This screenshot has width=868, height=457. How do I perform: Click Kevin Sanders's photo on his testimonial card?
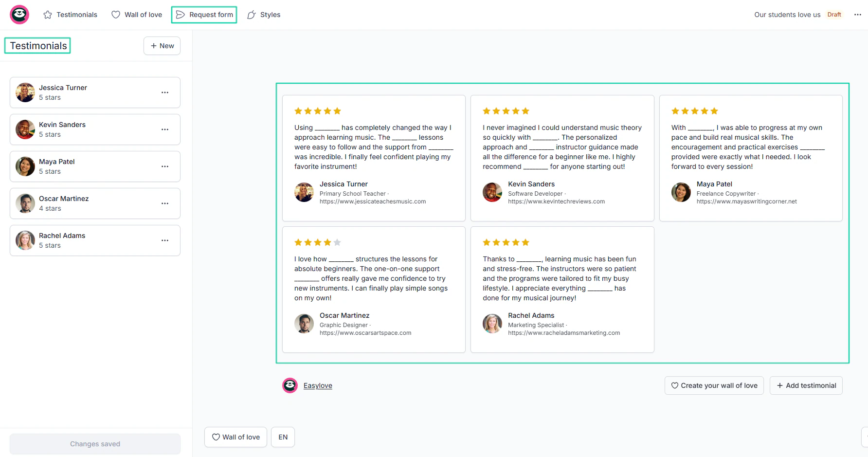tap(492, 192)
